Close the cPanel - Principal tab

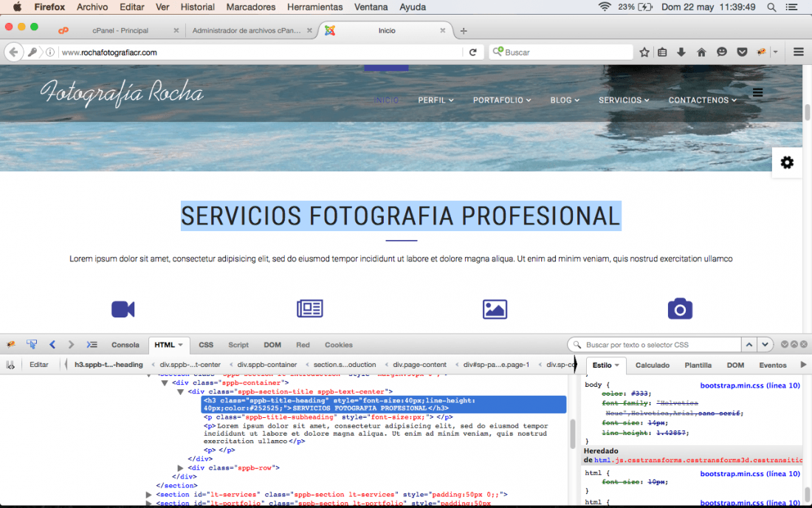coord(176,30)
